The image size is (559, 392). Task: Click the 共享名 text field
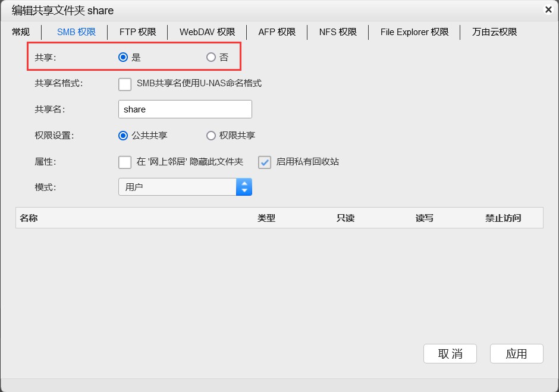point(185,109)
